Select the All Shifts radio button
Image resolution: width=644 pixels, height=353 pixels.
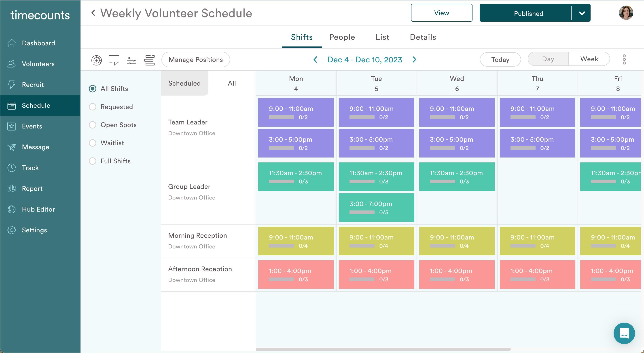(93, 88)
